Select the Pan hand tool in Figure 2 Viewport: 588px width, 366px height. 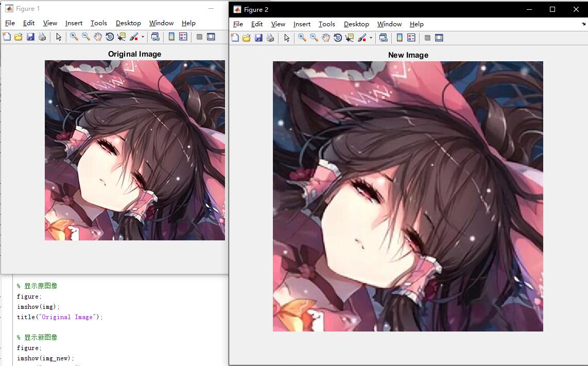tap(325, 38)
